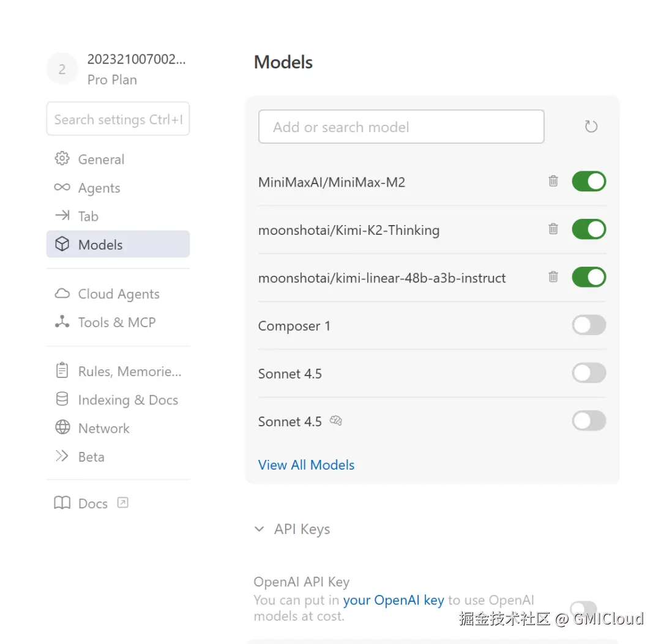The width and height of the screenshot is (661, 644).
Task: Click the View All Models link
Action: (306, 465)
